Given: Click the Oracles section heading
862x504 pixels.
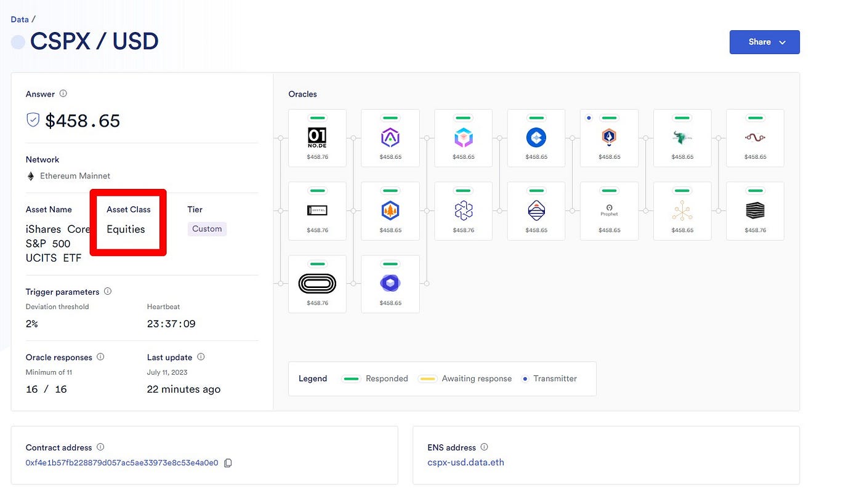Looking at the screenshot, I should tap(303, 94).
